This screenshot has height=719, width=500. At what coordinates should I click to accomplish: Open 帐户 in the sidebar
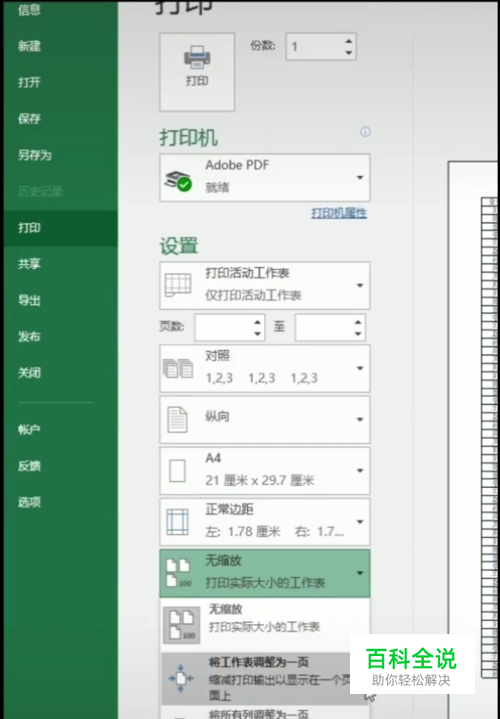29,429
